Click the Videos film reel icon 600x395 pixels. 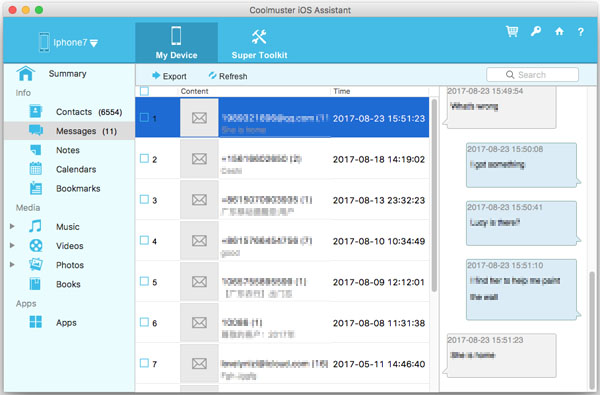coord(36,245)
